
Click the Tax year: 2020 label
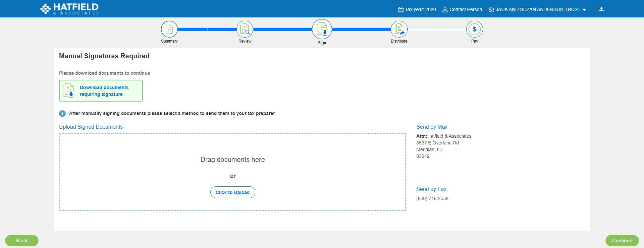pyautogui.click(x=420, y=9)
